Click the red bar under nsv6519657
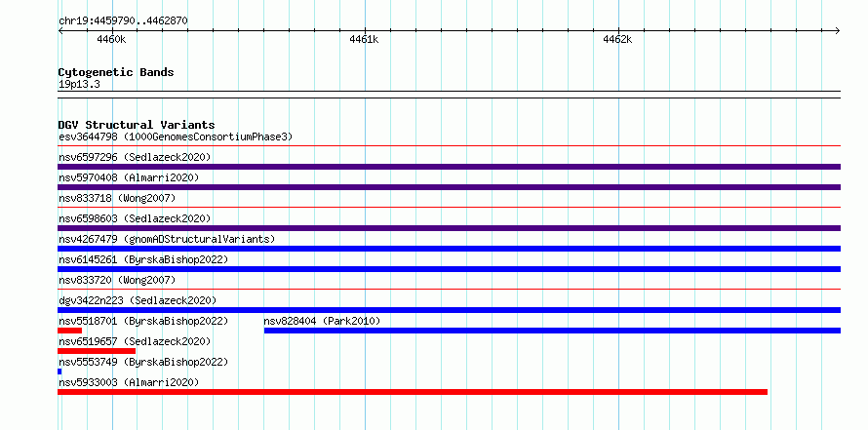The image size is (868, 430). (x=97, y=351)
